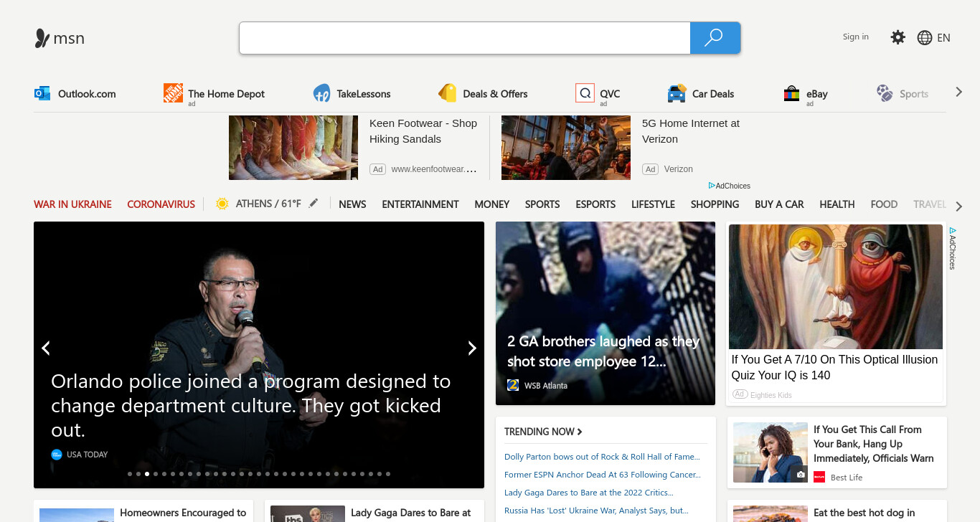Open the FOOD section
Image resolution: width=980 pixels, height=522 pixels.
pos(884,204)
